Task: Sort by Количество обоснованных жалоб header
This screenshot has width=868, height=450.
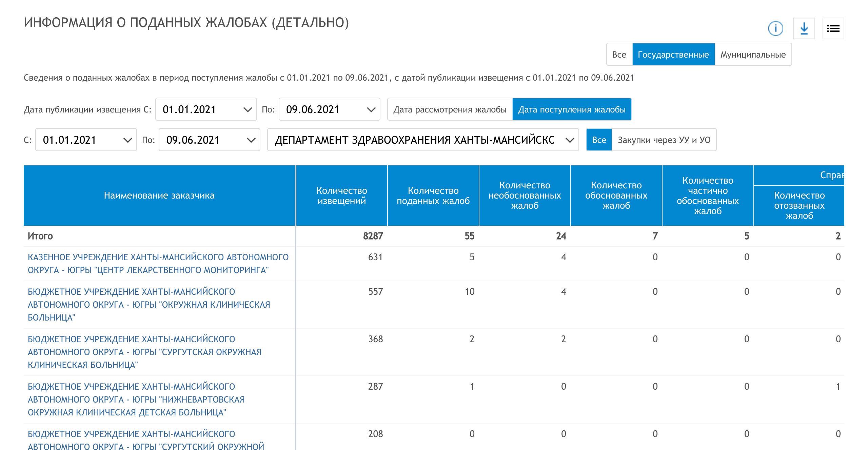Action: [x=616, y=196]
